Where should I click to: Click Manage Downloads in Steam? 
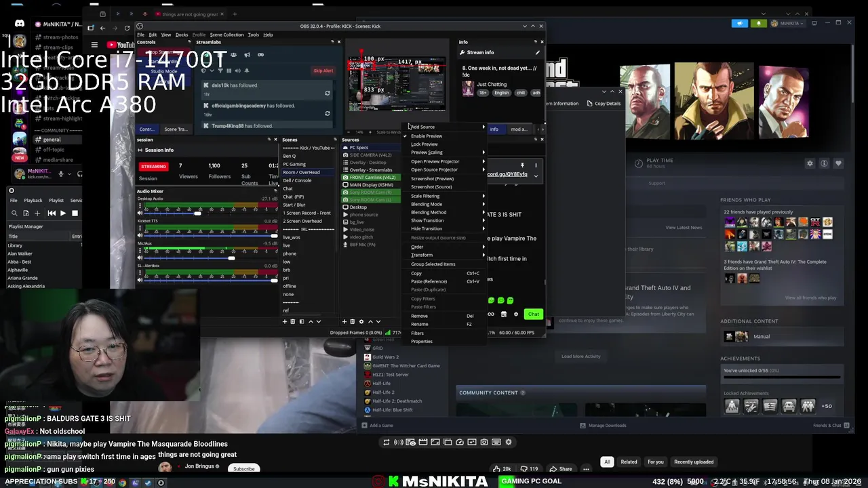coord(603,426)
